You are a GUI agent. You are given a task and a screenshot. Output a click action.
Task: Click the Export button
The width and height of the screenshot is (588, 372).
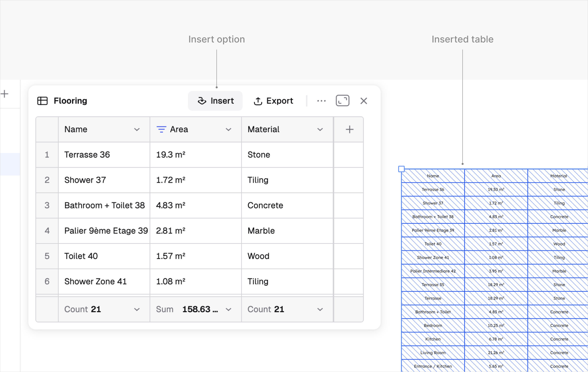[273, 101]
